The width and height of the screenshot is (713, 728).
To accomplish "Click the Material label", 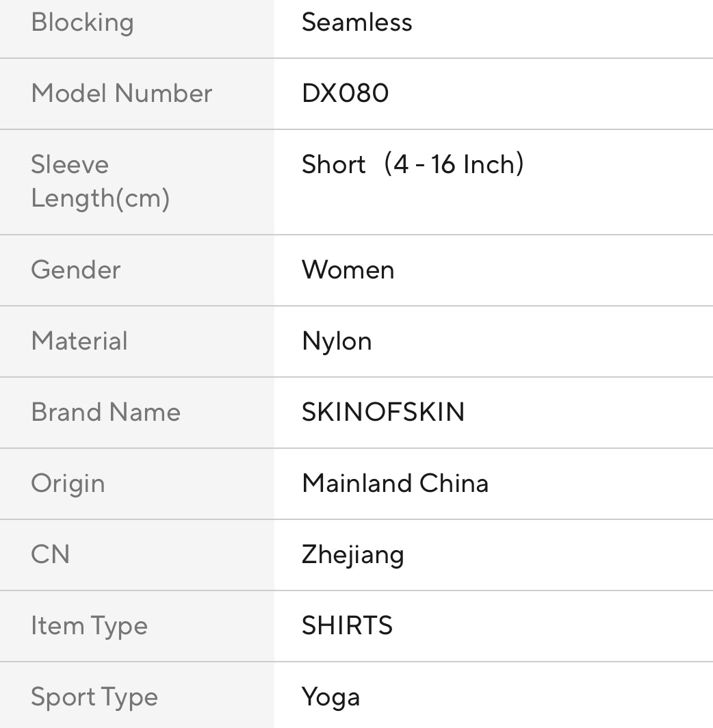I will click(x=79, y=341).
